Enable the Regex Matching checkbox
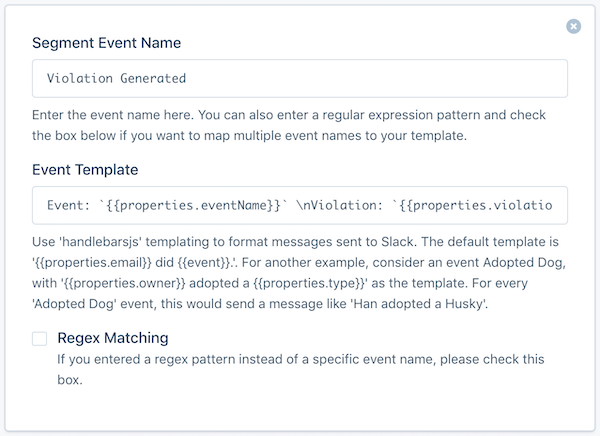This screenshot has height=436, width=600. (x=40, y=339)
